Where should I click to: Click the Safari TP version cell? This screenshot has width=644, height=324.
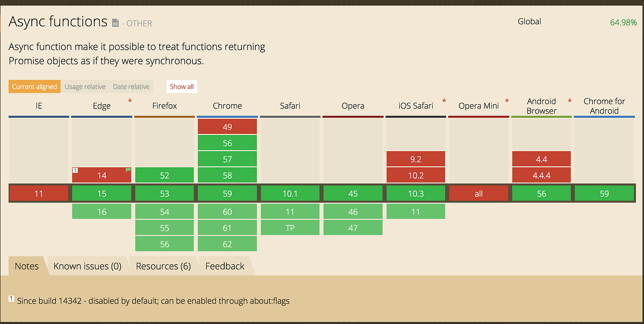coord(290,227)
